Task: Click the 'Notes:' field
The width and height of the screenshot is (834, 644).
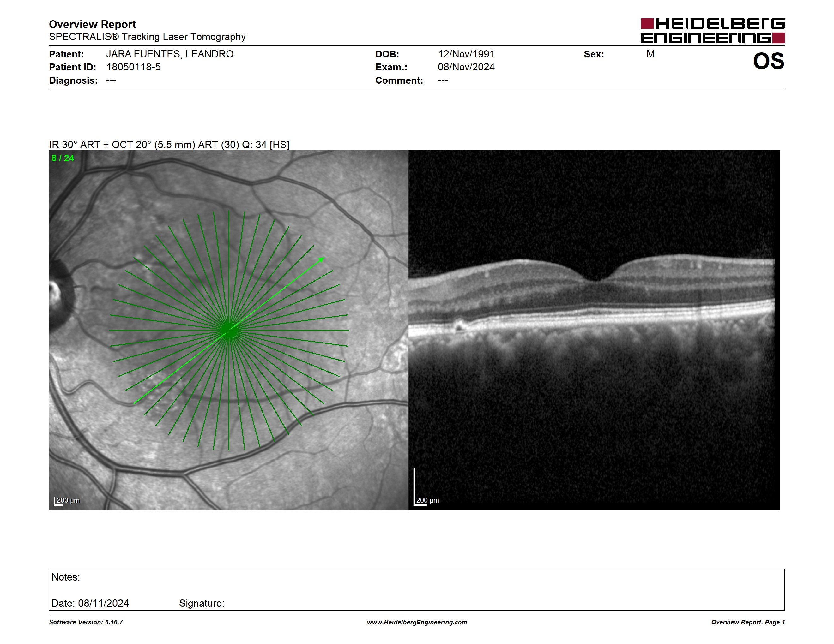Action: [x=66, y=577]
